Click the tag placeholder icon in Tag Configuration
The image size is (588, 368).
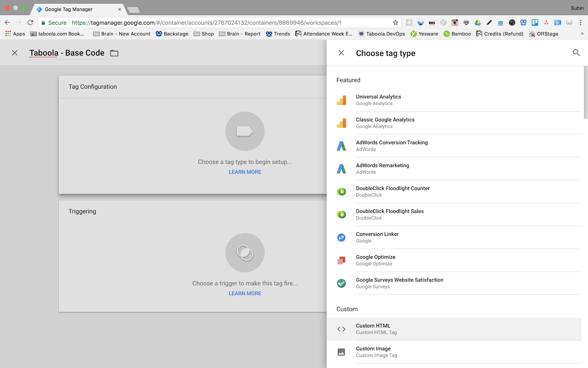point(245,131)
